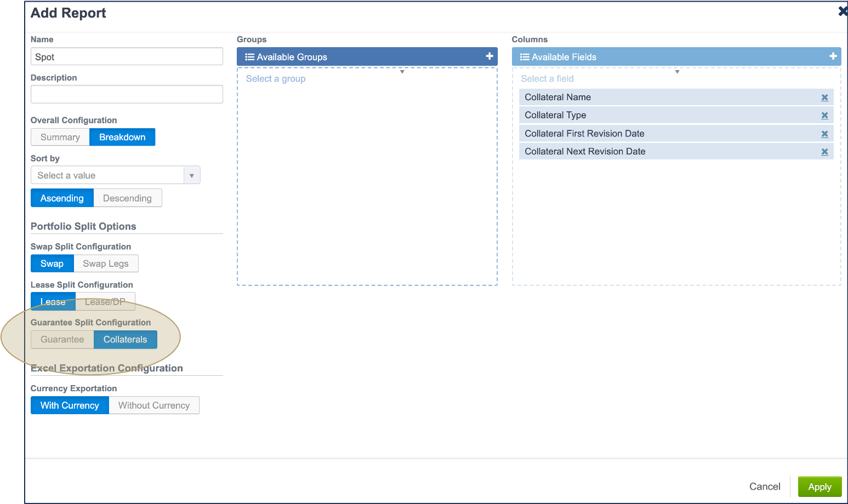Select Collateral First Revision Date row

(x=676, y=133)
